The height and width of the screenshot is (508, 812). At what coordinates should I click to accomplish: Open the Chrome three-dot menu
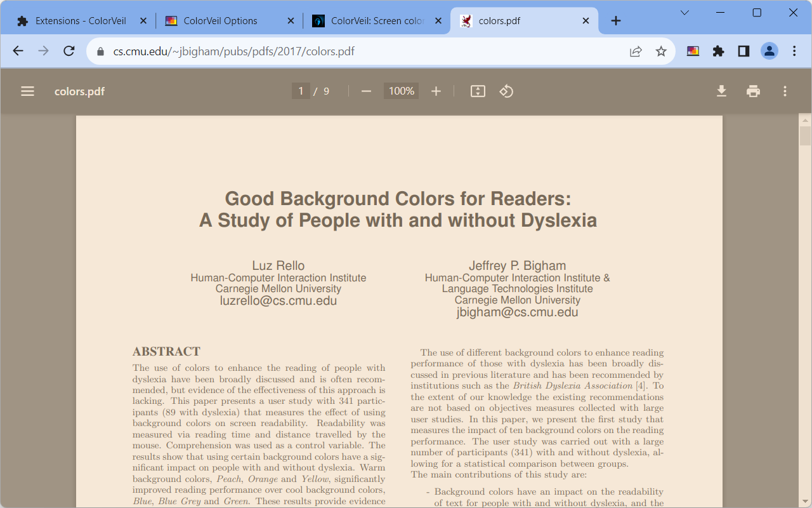[x=794, y=51]
